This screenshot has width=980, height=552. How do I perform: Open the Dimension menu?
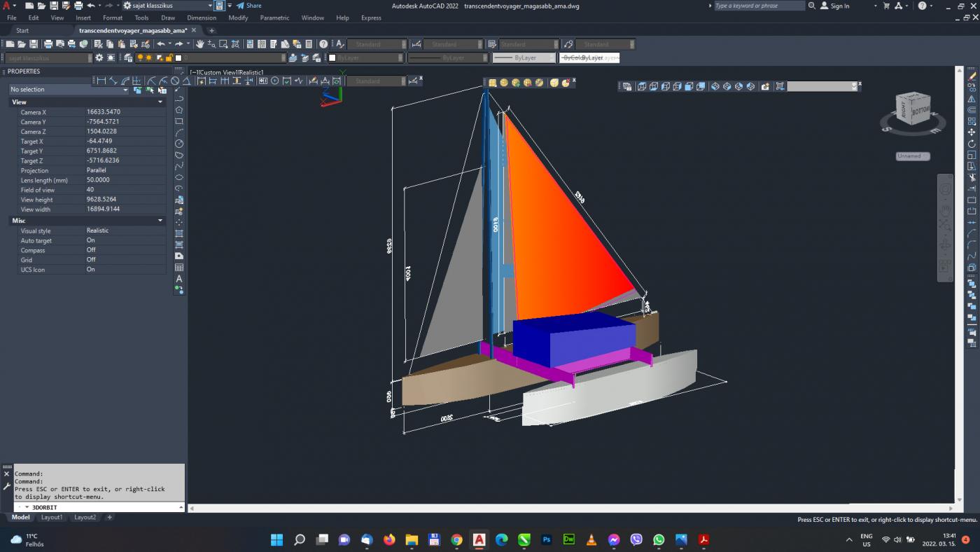(x=201, y=18)
